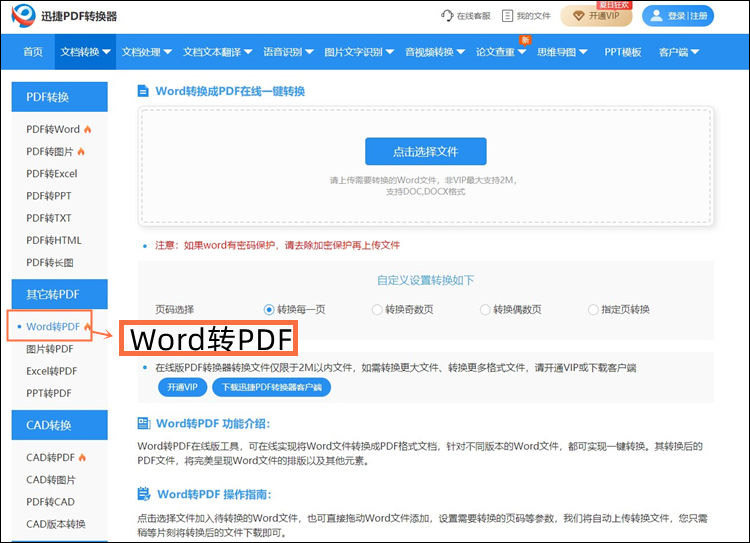Click the 自定义设置转换如下 heading text
This screenshot has height=543, width=750.
click(425, 280)
